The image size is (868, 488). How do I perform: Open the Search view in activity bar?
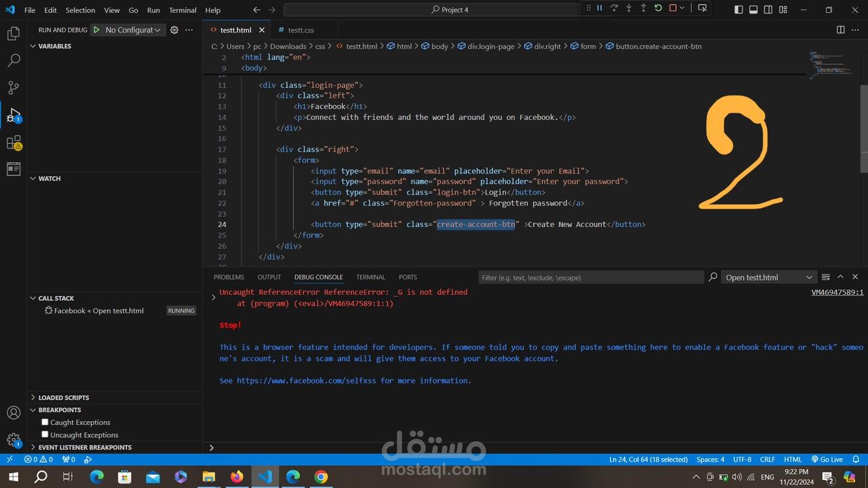coord(14,60)
